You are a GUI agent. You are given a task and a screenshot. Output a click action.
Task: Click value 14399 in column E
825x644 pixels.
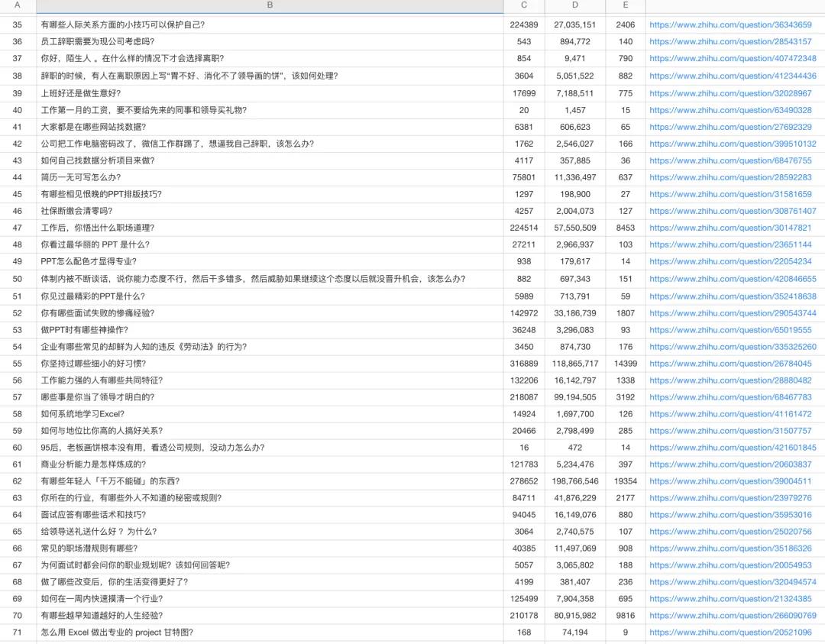[x=625, y=364]
